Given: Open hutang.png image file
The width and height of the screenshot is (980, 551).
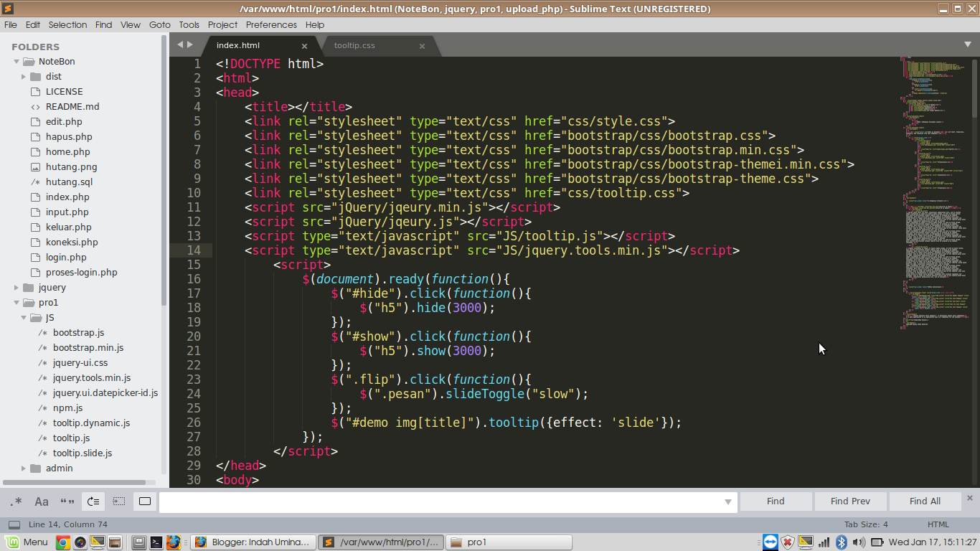Looking at the screenshot, I should tap(71, 167).
